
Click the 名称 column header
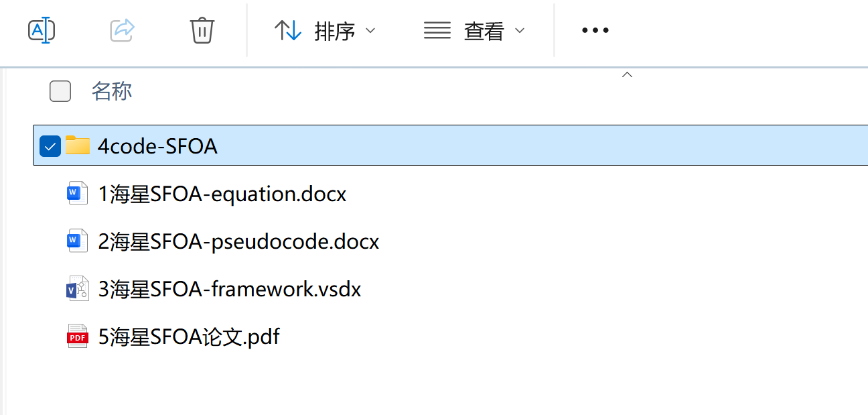[112, 91]
